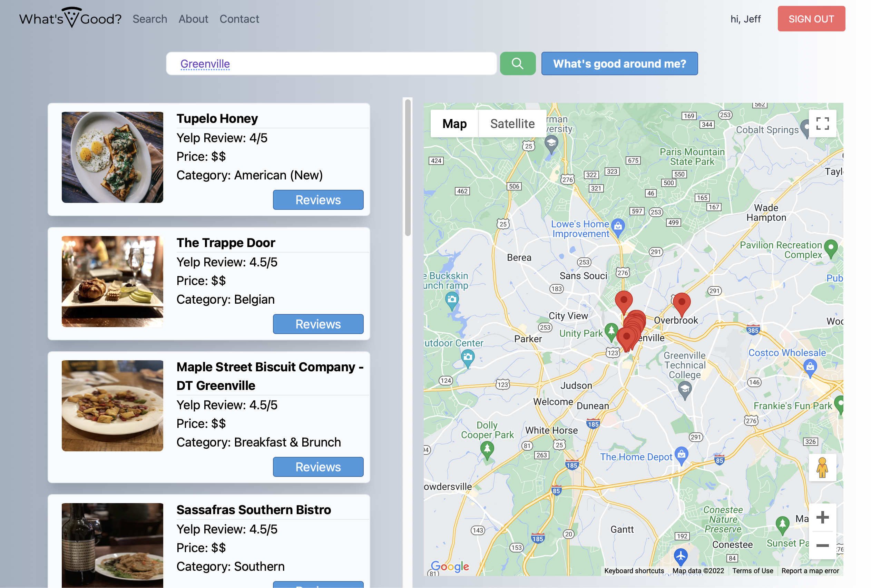Zoom out the map with minus icon

click(822, 545)
